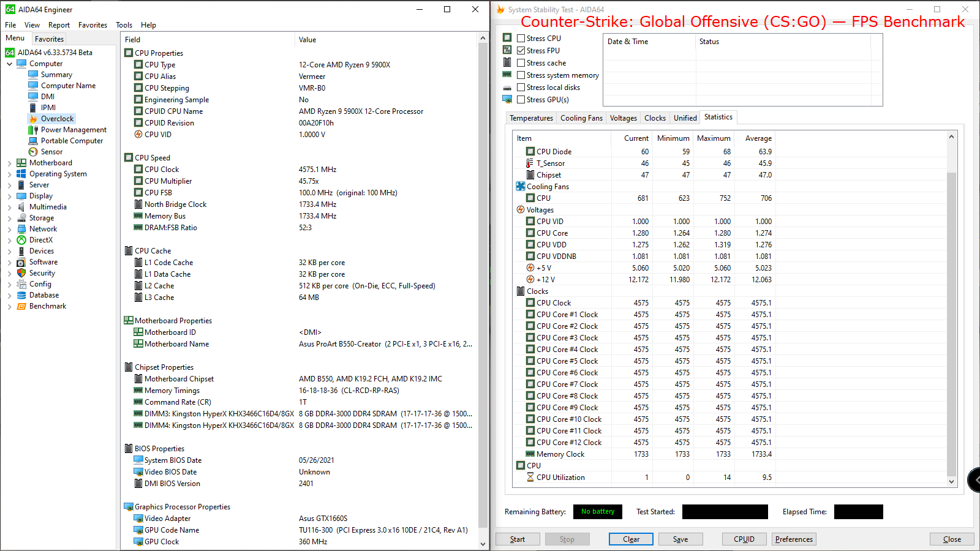Click the Security shield icon
The width and height of the screenshot is (980, 551).
point(21,273)
